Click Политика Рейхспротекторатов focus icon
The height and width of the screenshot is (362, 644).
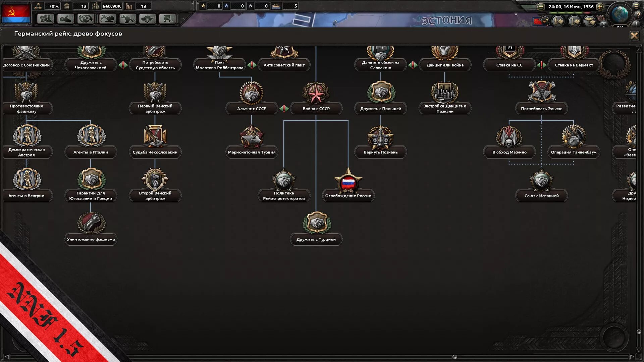pyautogui.click(x=284, y=180)
